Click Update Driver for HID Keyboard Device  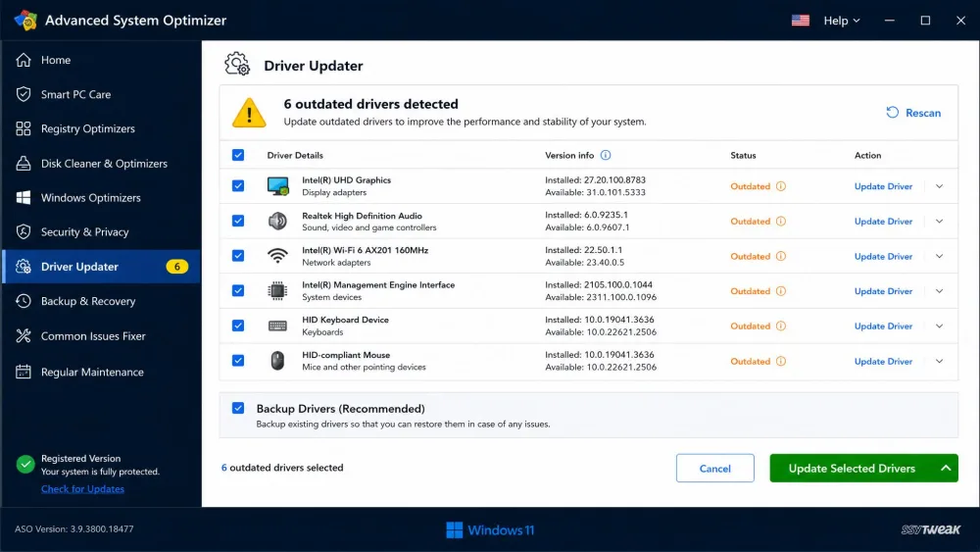(x=883, y=326)
